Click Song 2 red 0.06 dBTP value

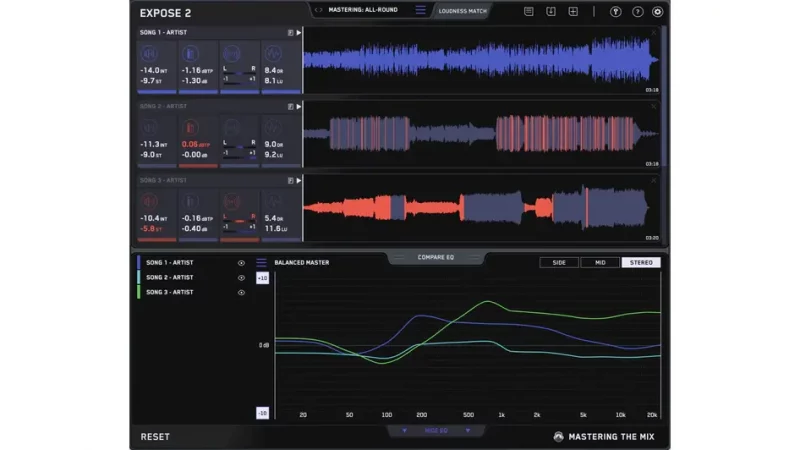(x=195, y=144)
